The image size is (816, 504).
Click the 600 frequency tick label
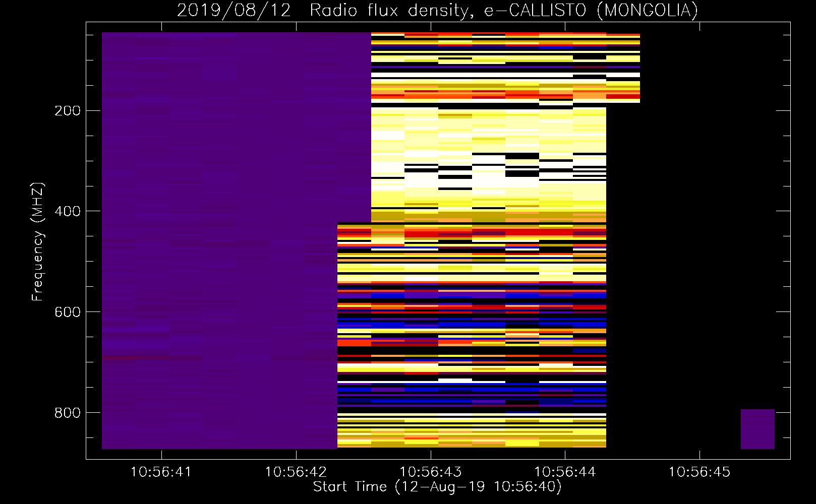[68, 312]
